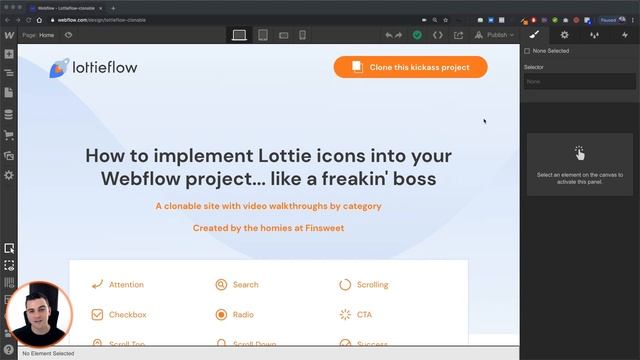
Task: Toggle the grid overlay guide
Action: tap(9, 282)
